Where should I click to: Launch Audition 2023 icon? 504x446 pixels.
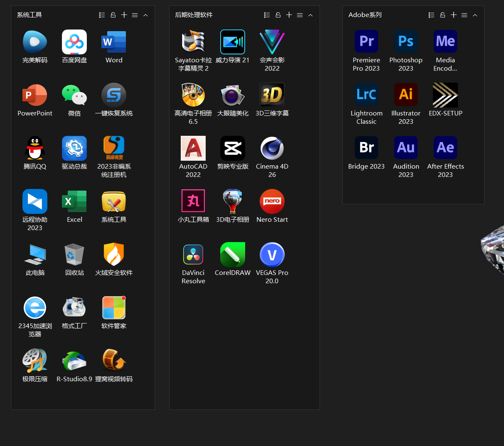point(406,148)
